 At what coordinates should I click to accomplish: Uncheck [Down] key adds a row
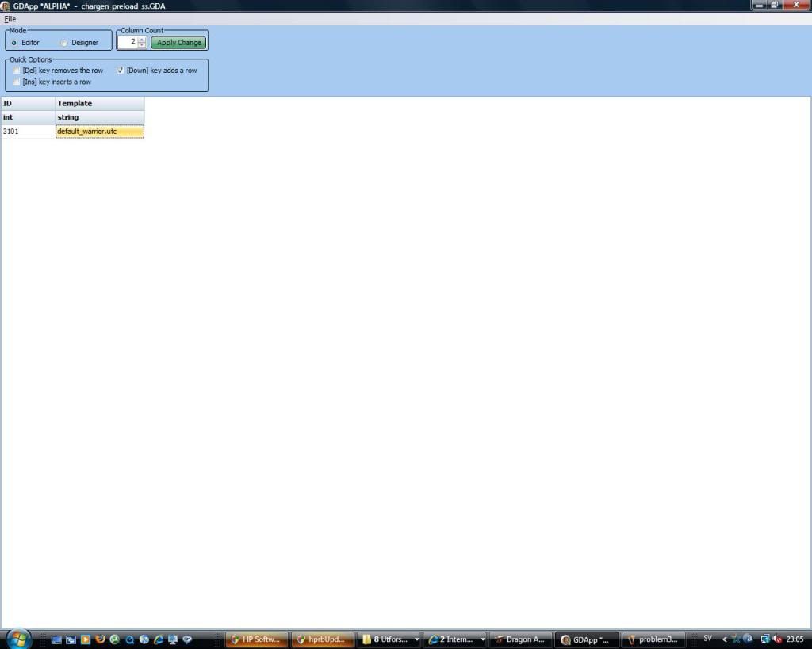pos(121,71)
